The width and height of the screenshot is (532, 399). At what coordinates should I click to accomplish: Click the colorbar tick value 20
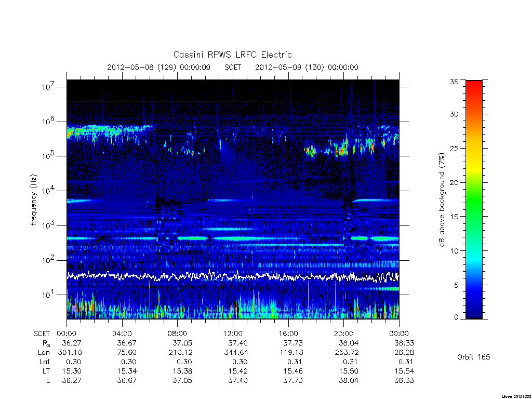(x=454, y=182)
